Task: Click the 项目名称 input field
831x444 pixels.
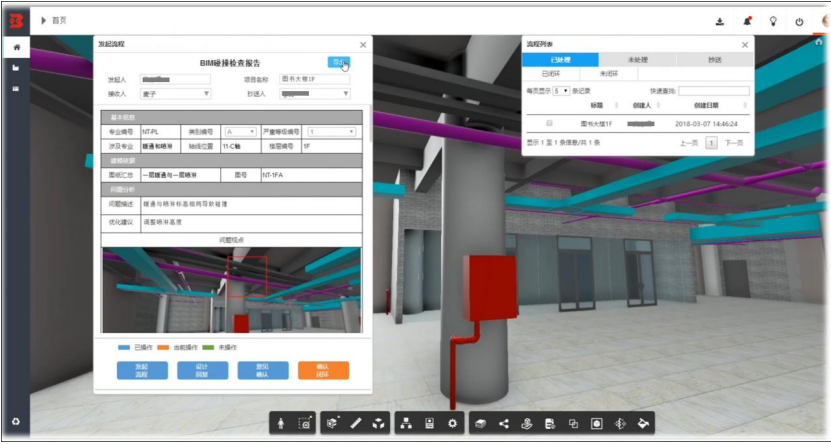Action: [314, 79]
